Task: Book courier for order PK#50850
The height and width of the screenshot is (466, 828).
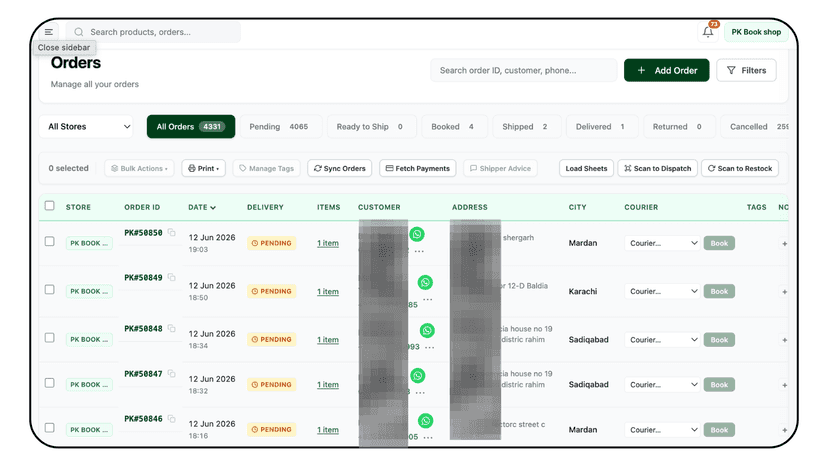Action: pyautogui.click(x=719, y=244)
